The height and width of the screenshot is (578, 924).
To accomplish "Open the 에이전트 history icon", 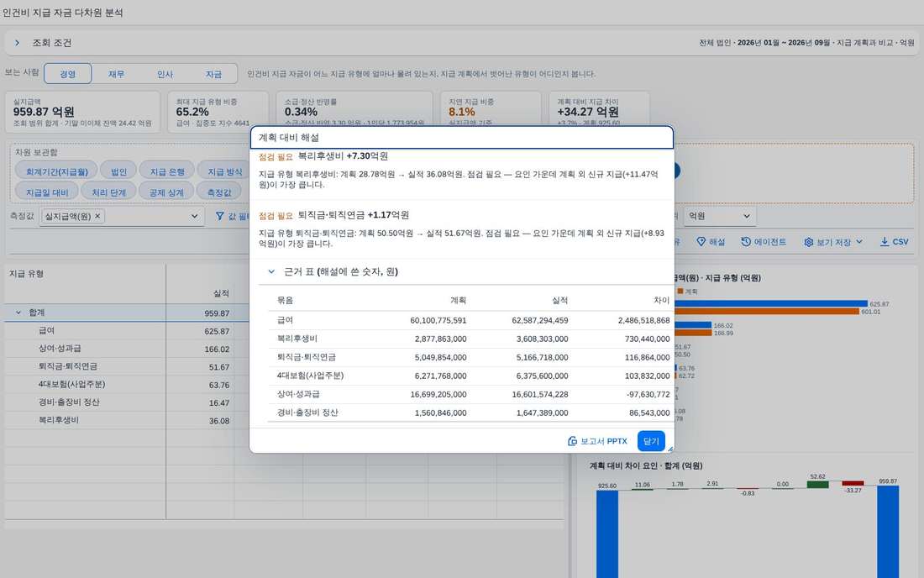I will point(745,242).
